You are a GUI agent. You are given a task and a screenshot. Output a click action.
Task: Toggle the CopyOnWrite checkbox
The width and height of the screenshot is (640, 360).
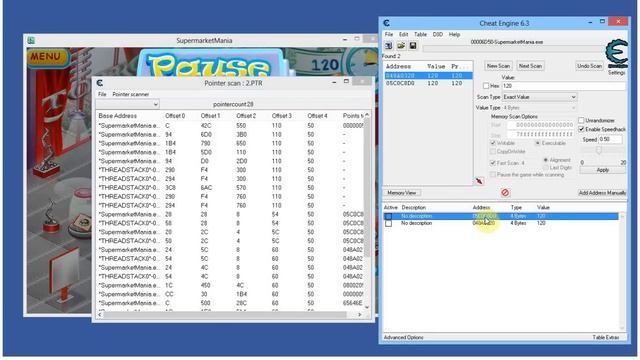[493, 151]
